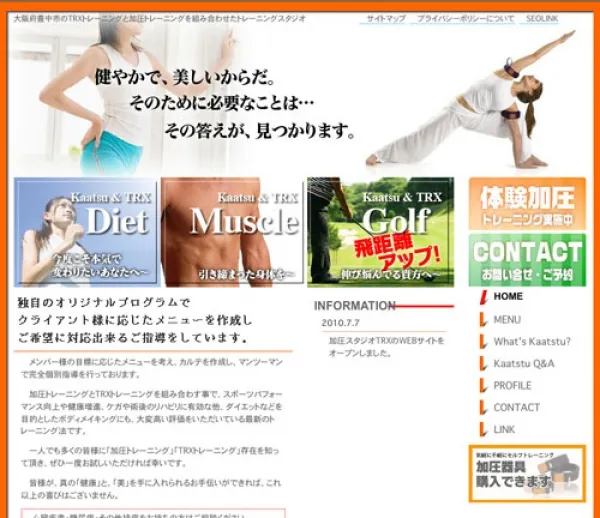The image size is (600, 518).
Task: Click the headline 健やかで、美しいからだ。
Action: point(185,77)
